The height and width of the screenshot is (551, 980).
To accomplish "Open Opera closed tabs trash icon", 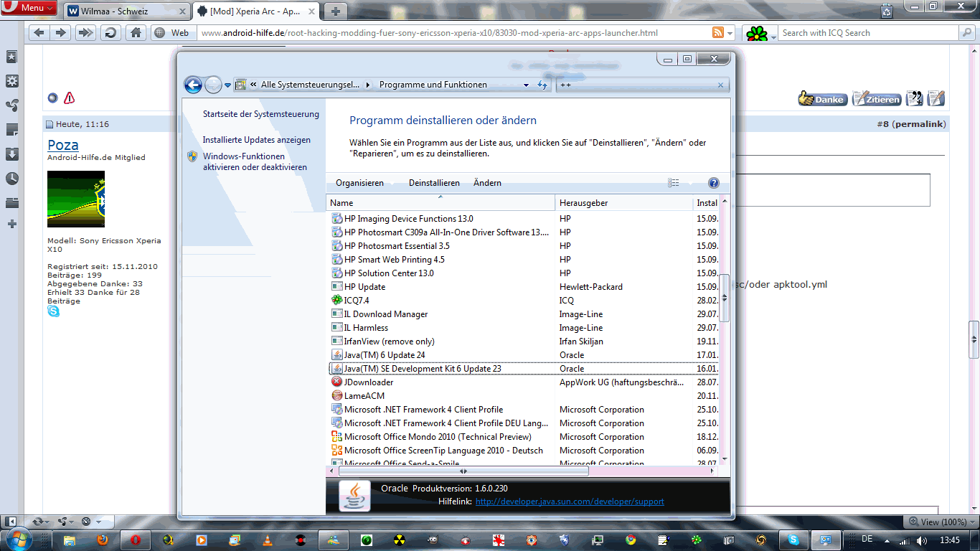I will (x=887, y=11).
